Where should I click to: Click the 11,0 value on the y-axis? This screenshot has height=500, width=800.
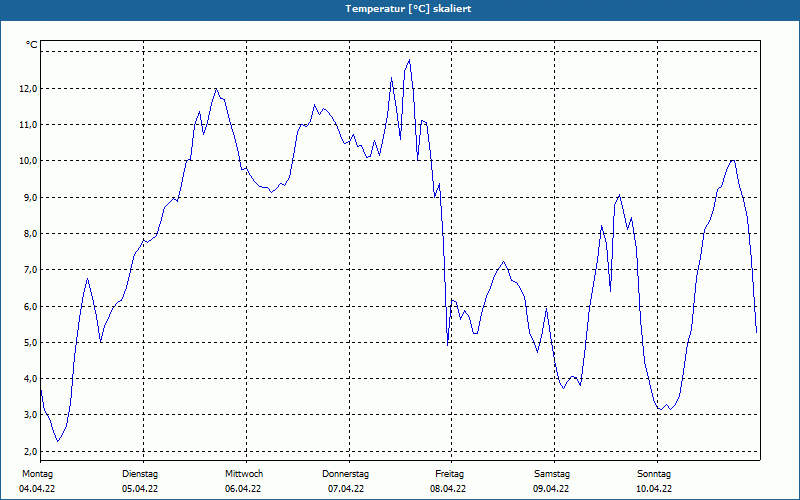29,124
